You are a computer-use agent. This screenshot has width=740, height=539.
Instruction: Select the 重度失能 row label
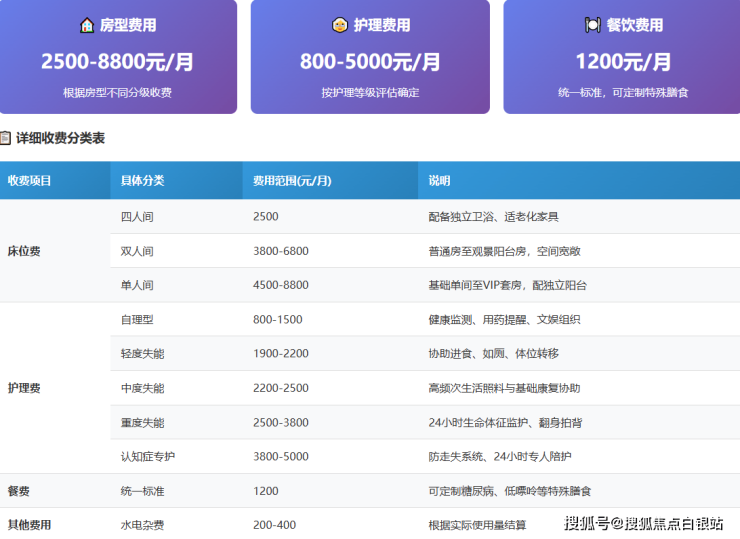click(142, 423)
